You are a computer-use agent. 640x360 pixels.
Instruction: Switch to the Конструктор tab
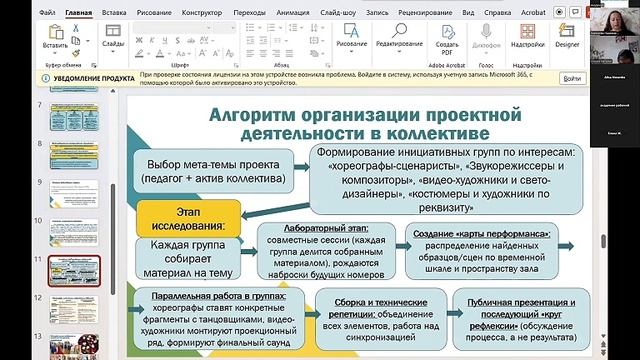202,13
